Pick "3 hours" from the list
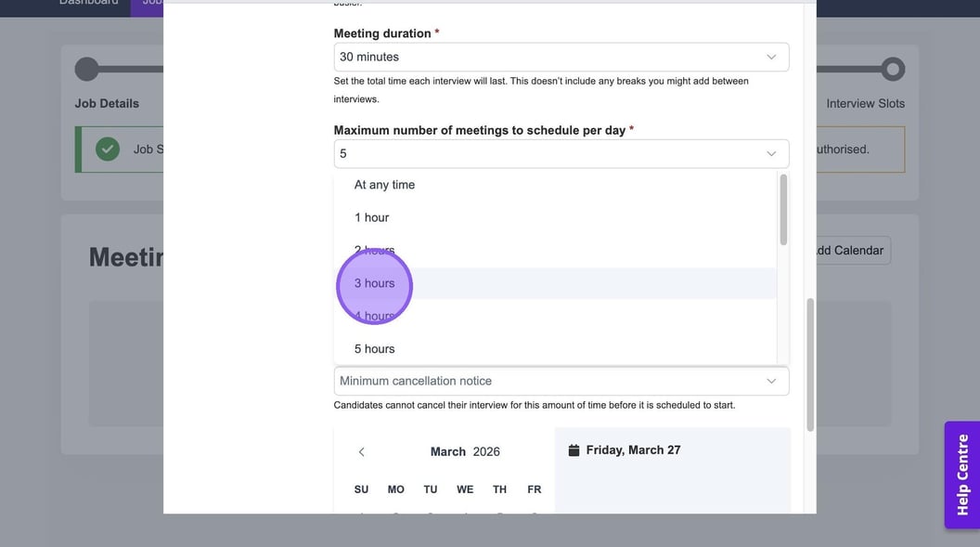980x547 pixels. click(x=374, y=283)
